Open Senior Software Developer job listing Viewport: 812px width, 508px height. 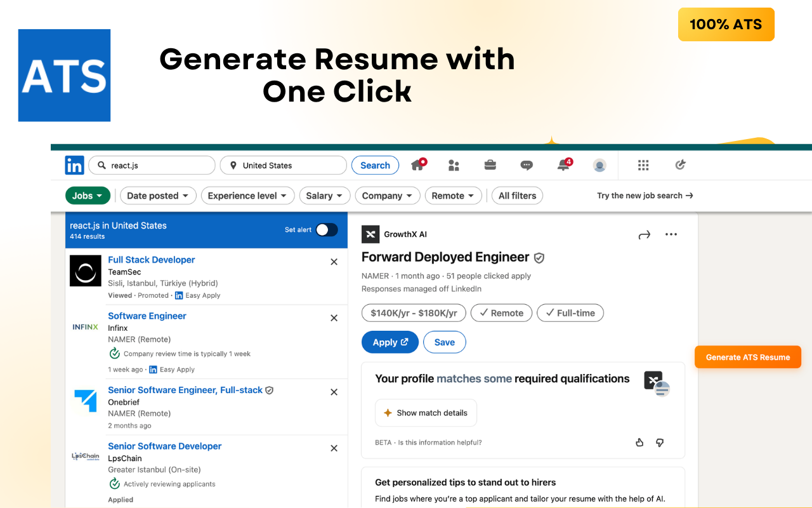(165, 446)
